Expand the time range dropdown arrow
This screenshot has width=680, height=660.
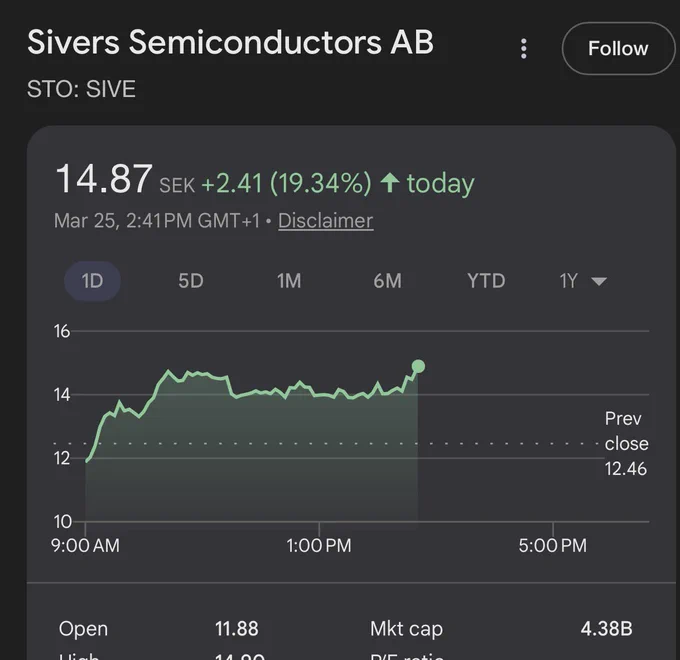(x=599, y=282)
